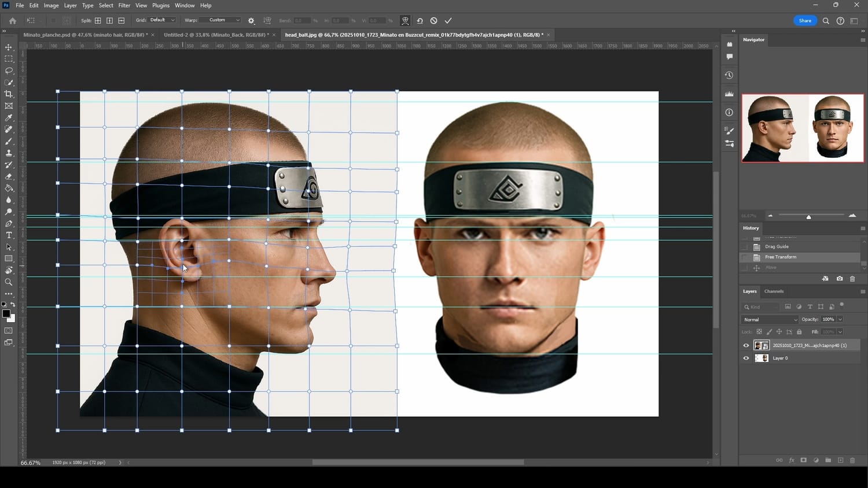The height and width of the screenshot is (488, 868).
Task: Toggle visibility of the 20251010_1723 layer
Action: pyautogui.click(x=746, y=346)
